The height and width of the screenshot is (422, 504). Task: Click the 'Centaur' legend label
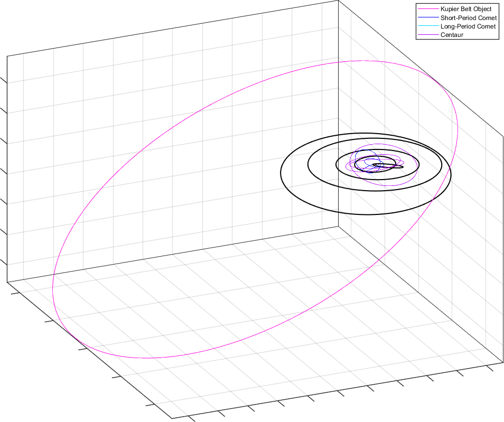(x=452, y=35)
